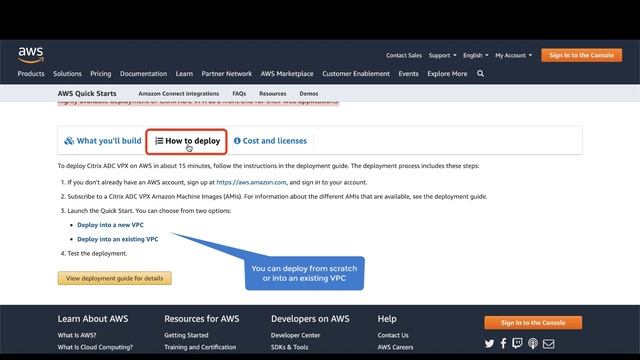The width and height of the screenshot is (640, 360).
Task: Click the list icon beside How to deploy
Action: coord(159,141)
